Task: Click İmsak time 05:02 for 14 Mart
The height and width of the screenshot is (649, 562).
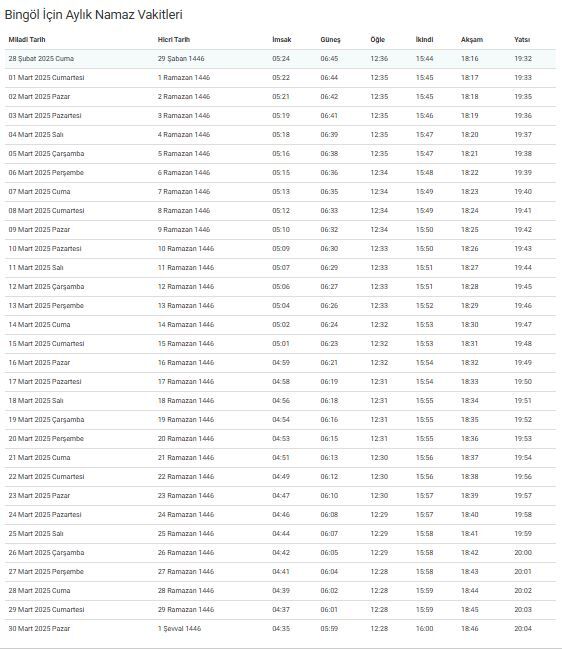Action: pos(281,325)
